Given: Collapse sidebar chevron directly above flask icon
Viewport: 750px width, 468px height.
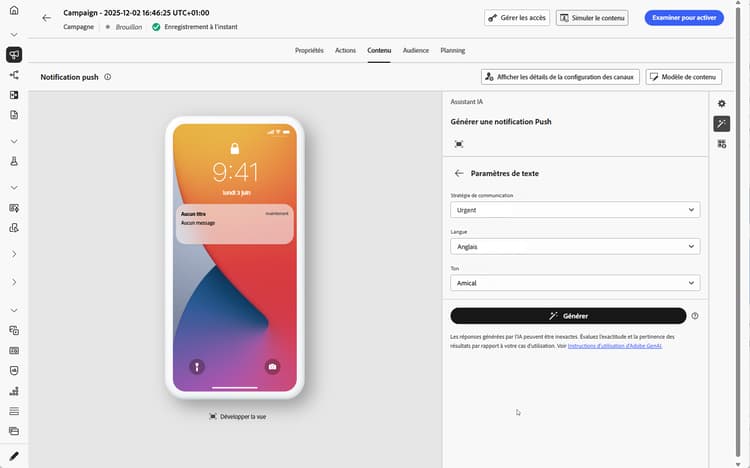Looking at the screenshot, I should pos(14,141).
